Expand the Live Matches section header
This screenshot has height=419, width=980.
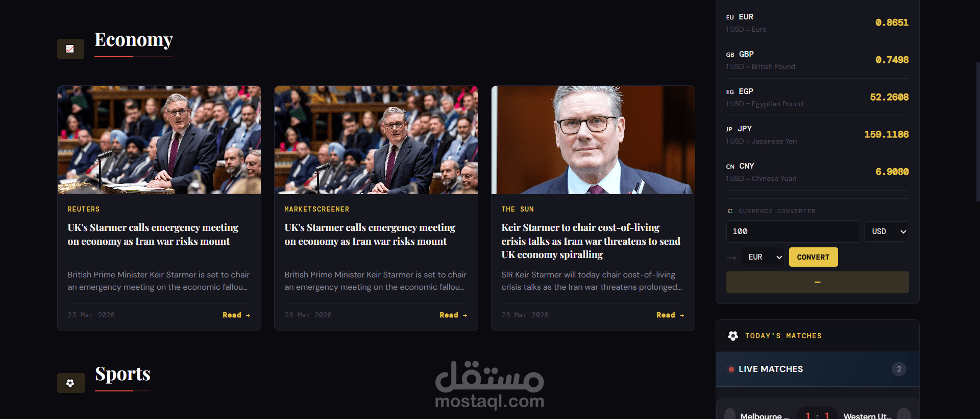817,369
